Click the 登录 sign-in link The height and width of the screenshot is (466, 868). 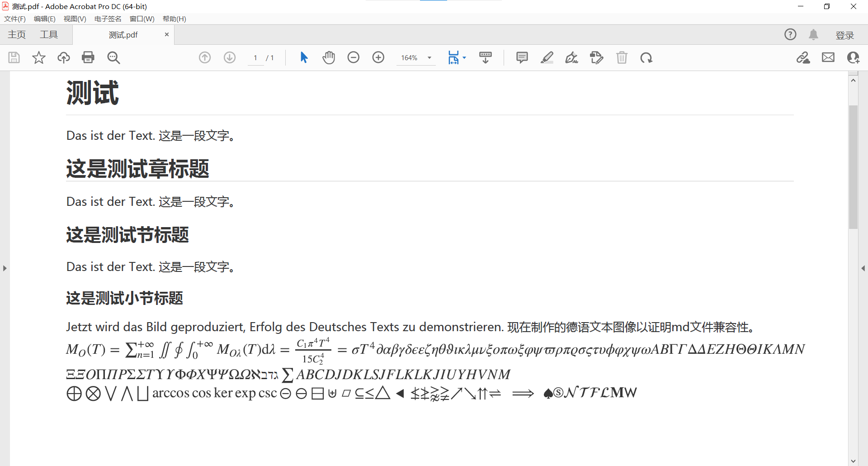[844, 34]
